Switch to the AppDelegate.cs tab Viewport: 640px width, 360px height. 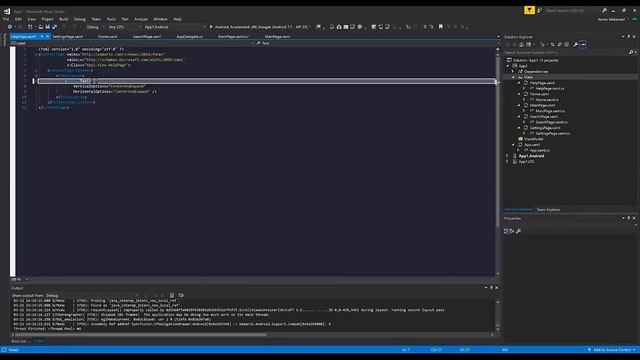coord(189,37)
